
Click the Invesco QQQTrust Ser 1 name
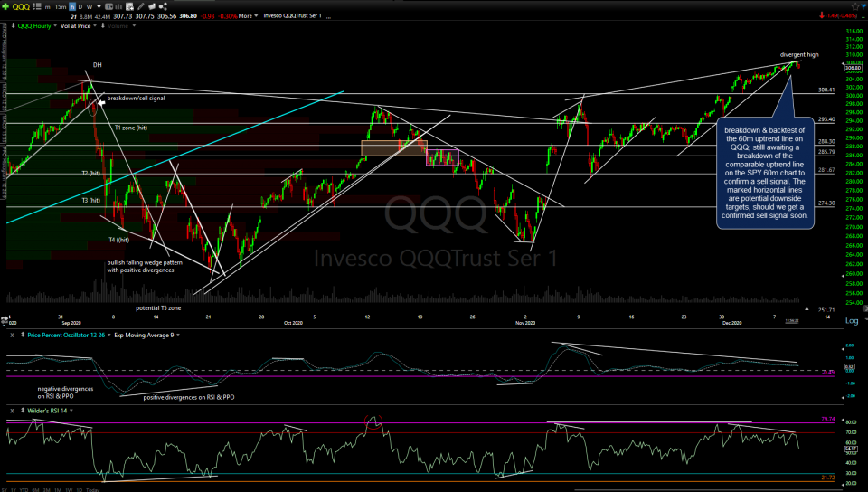[292, 16]
